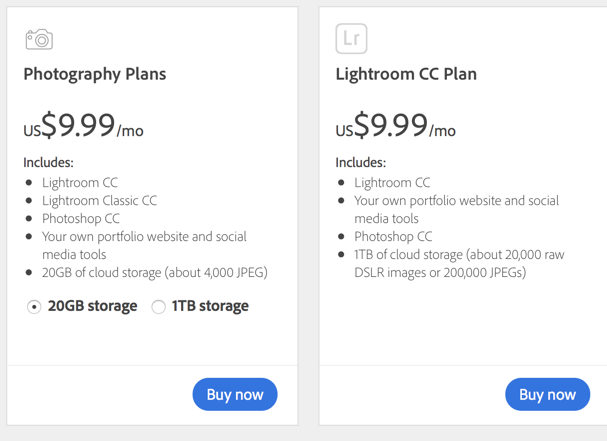Click the Lightroom CC Plan heading
The width and height of the screenshot is (607, 441).
coord(406,74)
